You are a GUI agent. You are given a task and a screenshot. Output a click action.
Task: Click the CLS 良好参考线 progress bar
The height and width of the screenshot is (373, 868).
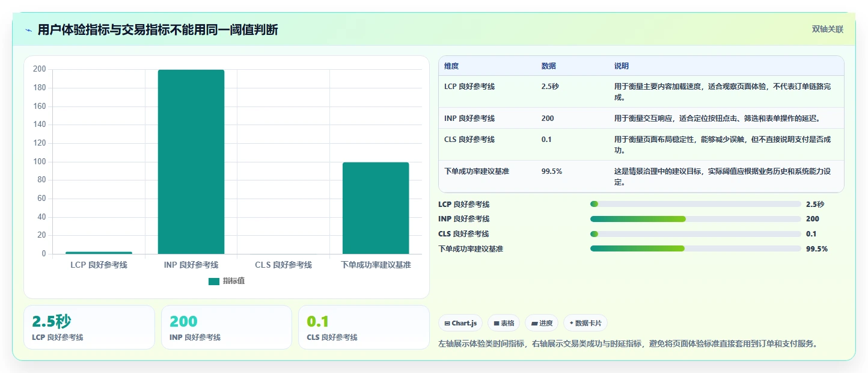[695, 234]
